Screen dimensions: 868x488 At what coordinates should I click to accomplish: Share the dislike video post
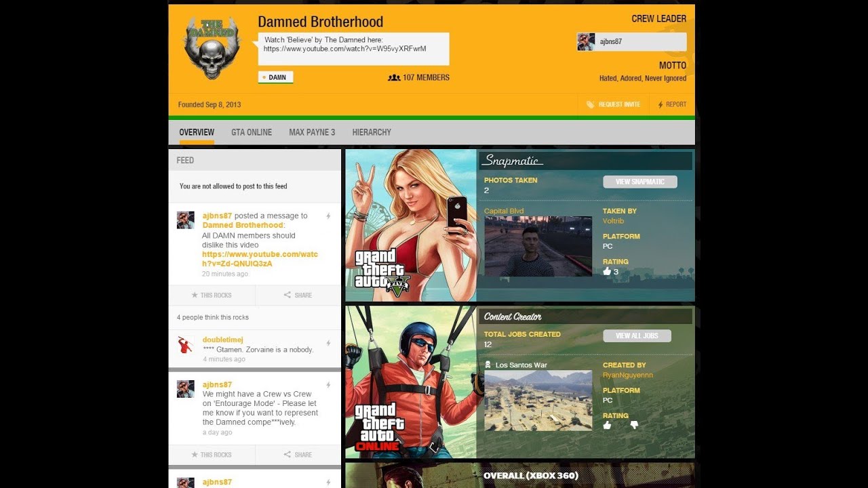pyautogui.click(x=298, y=296)
